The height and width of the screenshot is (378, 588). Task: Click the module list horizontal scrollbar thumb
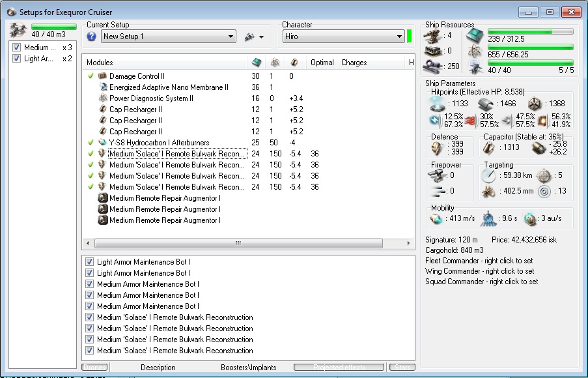pos(238,243)
